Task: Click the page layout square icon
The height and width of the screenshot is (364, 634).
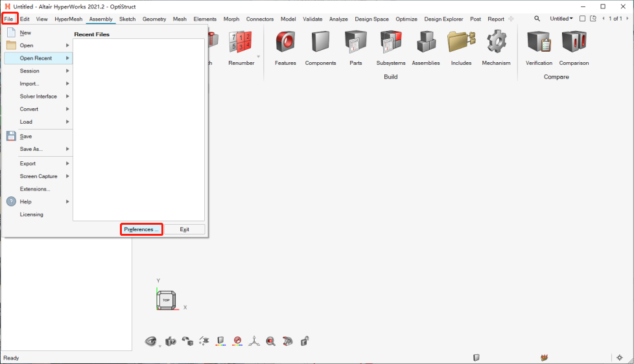Action: tap(582, 19)
